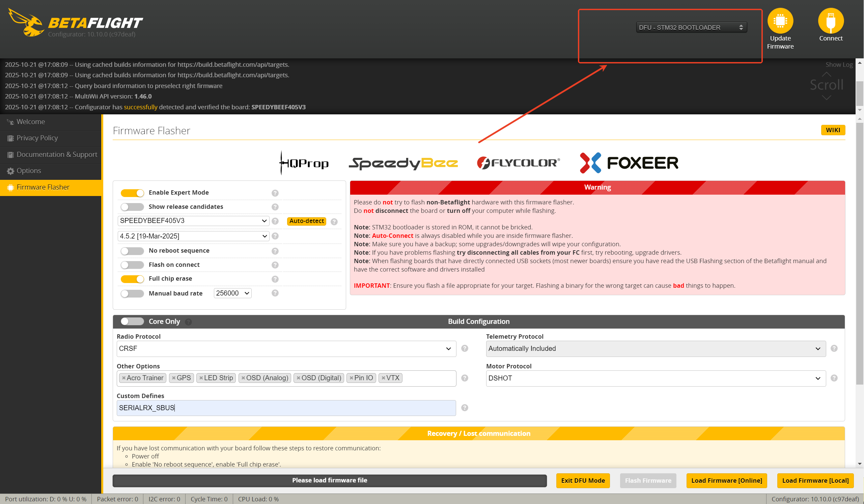Click the Connect USB icon
The height and width of the screenshot is (504, 864).
click(830, 21)
